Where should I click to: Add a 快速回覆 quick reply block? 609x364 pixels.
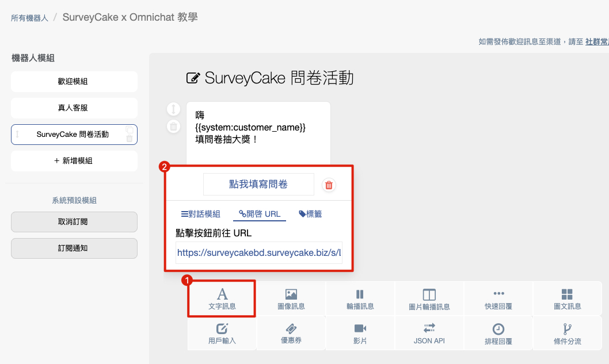pos(498,299)
